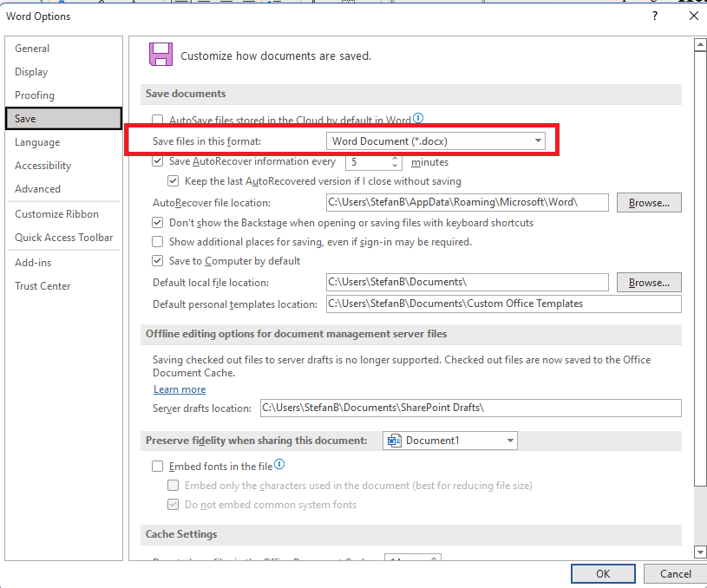Toggle Don't show the Backstage checkbox
The height and width of the screenshot is (588, 707).
coord(157,223)
